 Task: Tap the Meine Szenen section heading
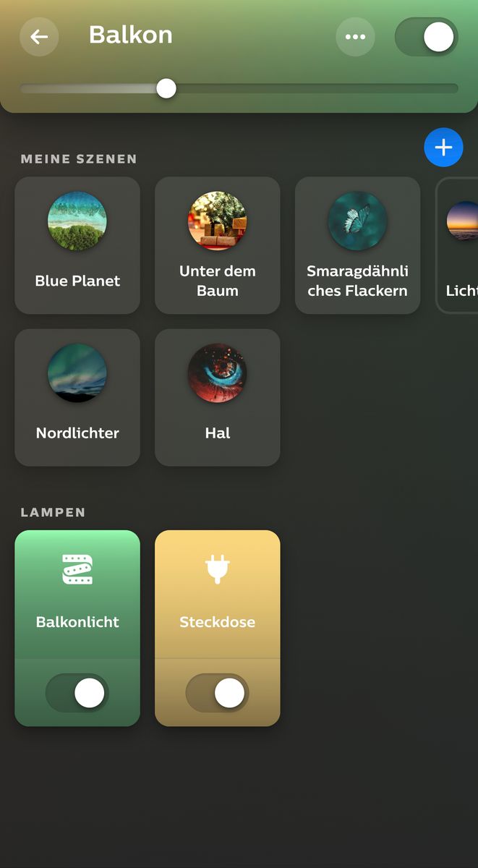[79, 159]
